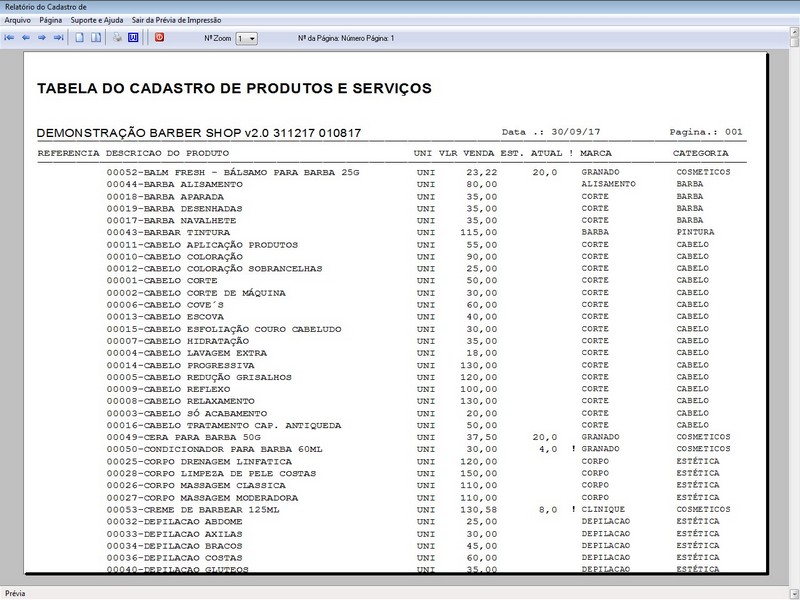Click 00049-CERA PARA BARBA 50G row

(x=418, y=437)
